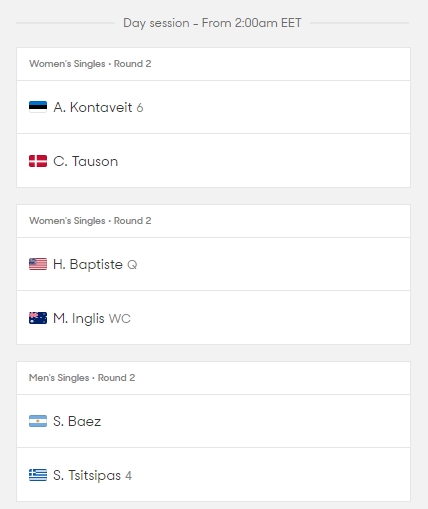
Task: Click the Greece flag beside S. Tsitsipas
Action: 38,475
